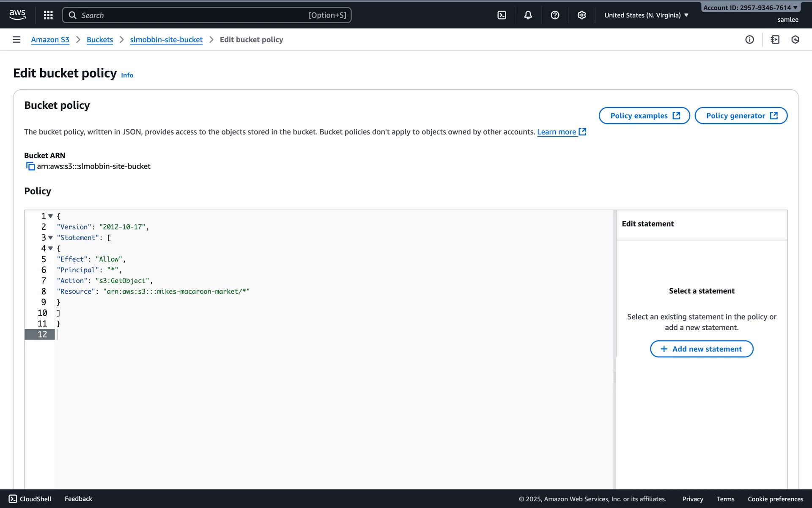Viewport: 812px width, 508px height.
Task: Collapse the Statement array on line 3
Action: point(51,237)
